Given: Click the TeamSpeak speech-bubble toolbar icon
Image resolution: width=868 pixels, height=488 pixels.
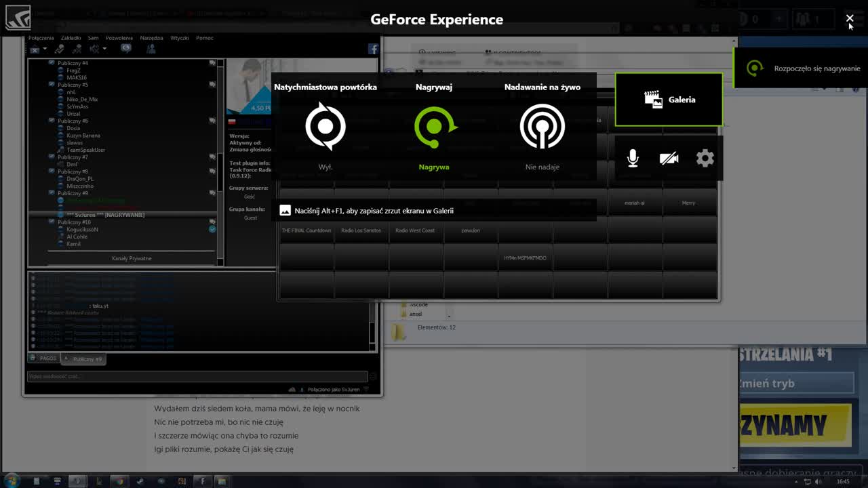Looking at the screenshot, I should click(125, 49).
